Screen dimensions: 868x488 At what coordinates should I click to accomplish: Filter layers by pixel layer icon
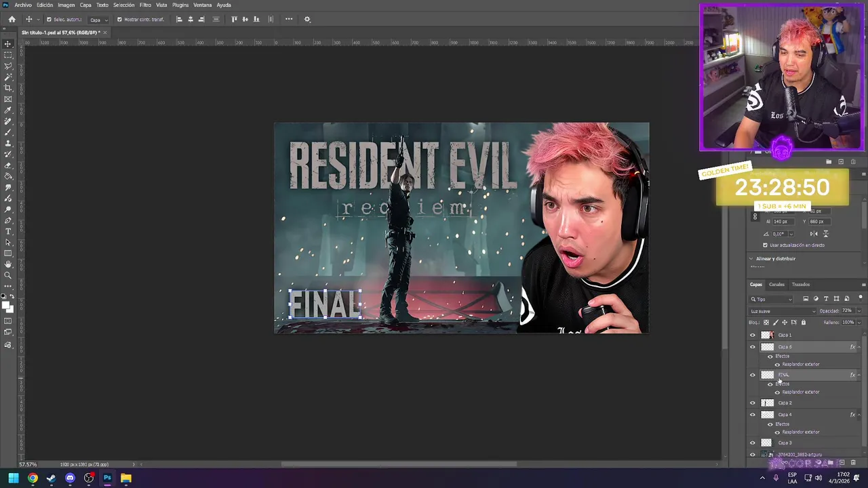point(806,299)
